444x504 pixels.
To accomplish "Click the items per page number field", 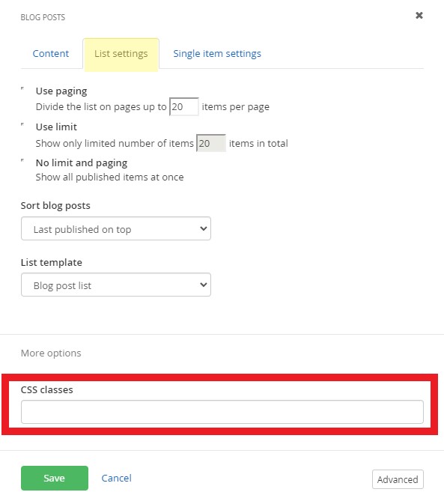I will tap(183, 106).
